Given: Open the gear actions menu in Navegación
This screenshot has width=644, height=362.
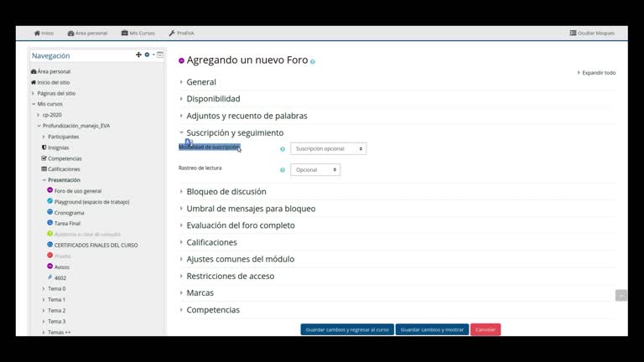Looking at the screenshot, I should pos(148,54).
